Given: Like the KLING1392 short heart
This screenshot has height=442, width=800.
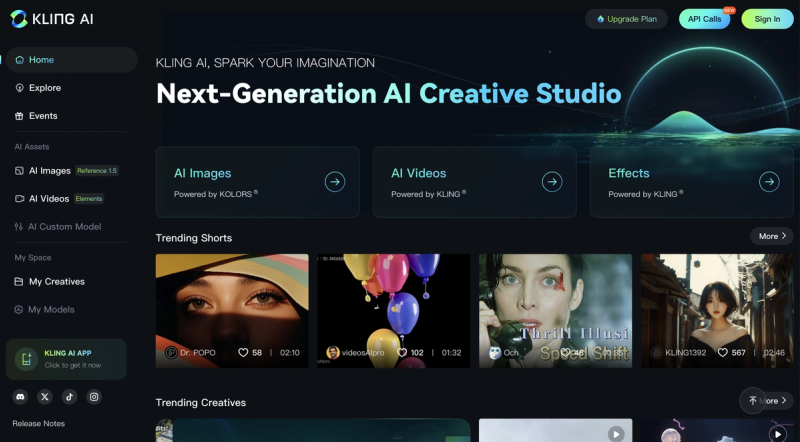Looking at the screenshot, I should coord(722,353).
